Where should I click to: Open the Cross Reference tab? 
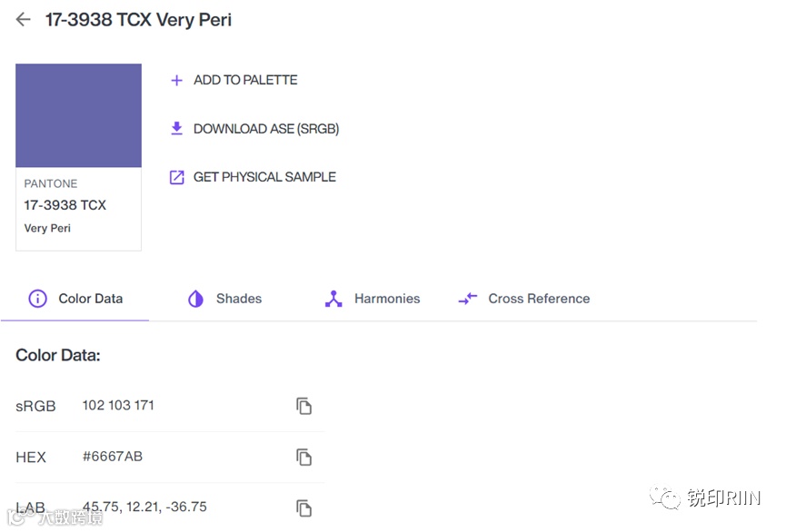[539, 299]
